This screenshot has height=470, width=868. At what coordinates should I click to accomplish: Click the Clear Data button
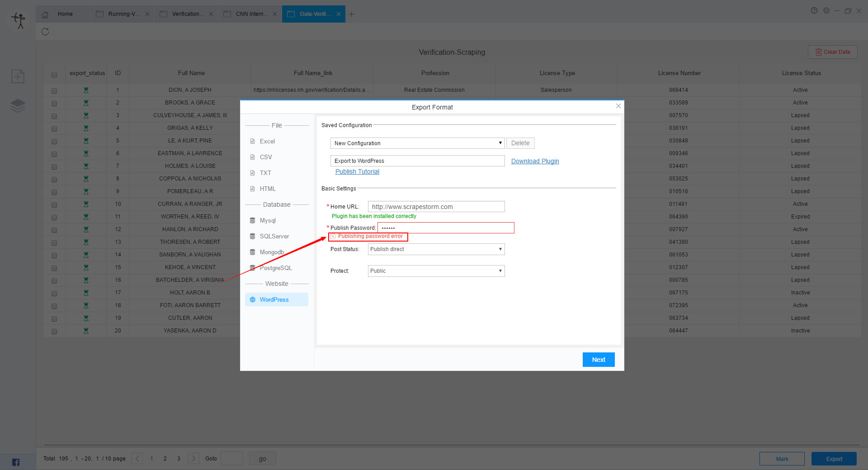[833, 52]
